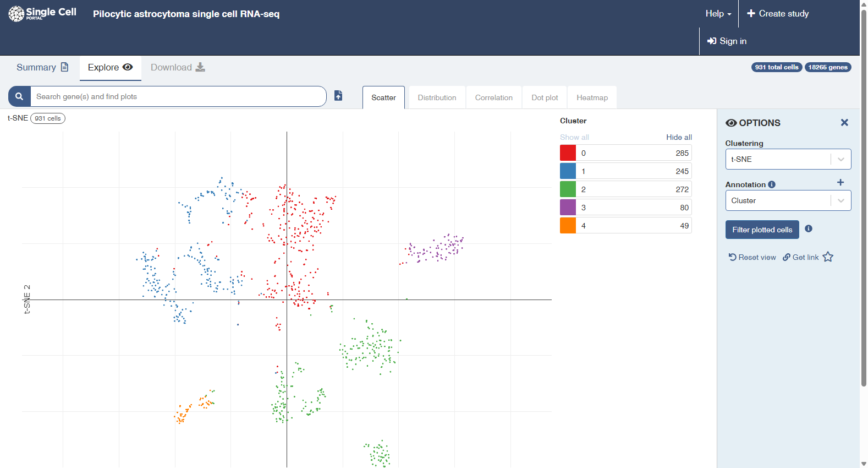Click the 18265 genes badge
Screen dimensions: 868x468
coord(828,67)
